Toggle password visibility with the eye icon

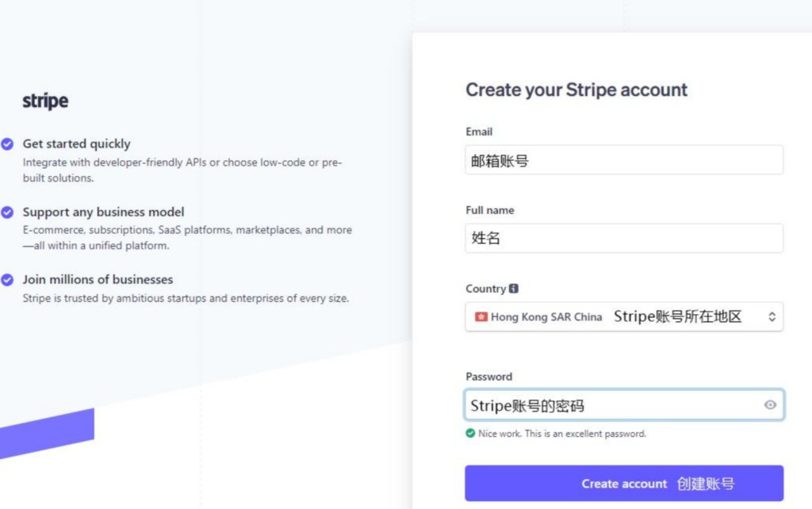tap(770, 405)
